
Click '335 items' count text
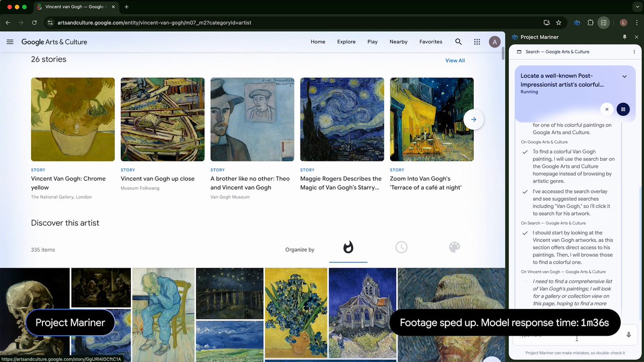point(43,250)
